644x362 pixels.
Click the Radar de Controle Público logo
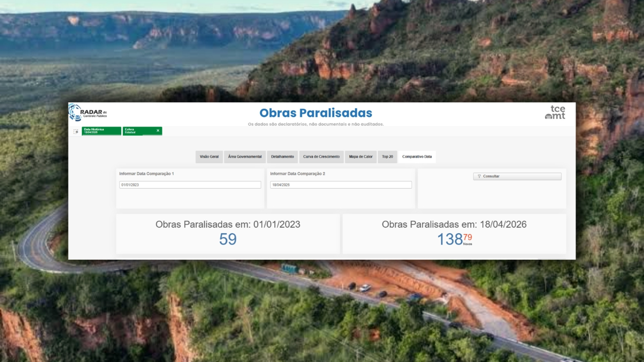pyautogui.click(x=87, y=113)
